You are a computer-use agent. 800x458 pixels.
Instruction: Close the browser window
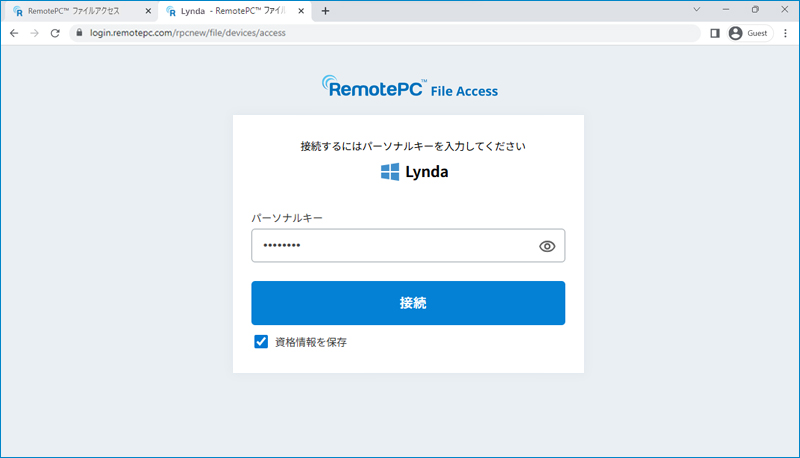click(785, 10)
